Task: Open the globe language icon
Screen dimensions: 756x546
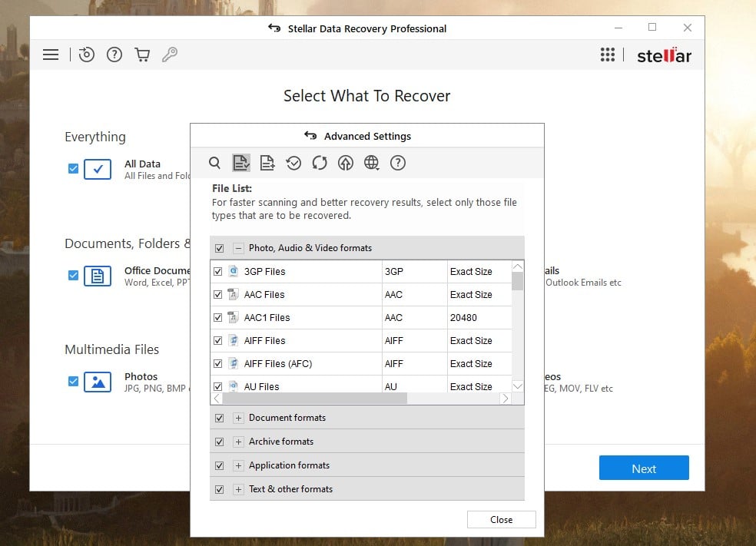Action: click(x=371, y=163)
